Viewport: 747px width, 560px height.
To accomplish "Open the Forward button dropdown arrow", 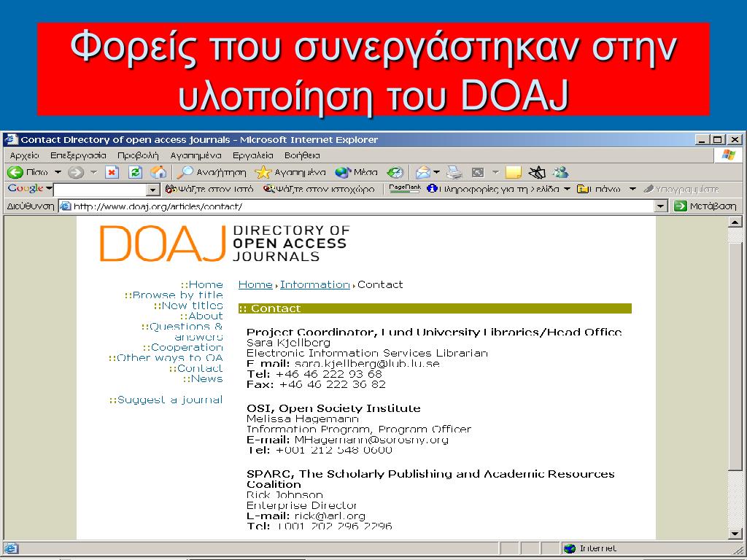I will tap(94, 172).
